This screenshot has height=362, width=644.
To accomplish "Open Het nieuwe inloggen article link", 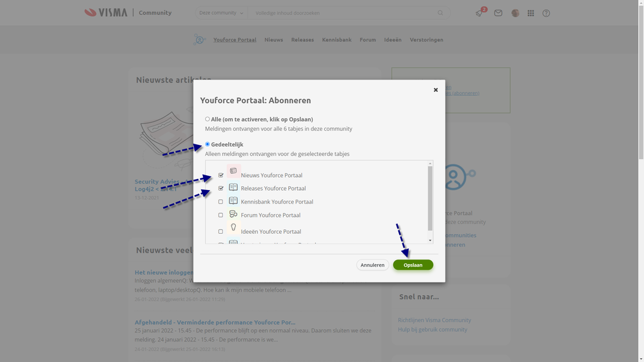I will pyautogui.click(x=164, y=272).
